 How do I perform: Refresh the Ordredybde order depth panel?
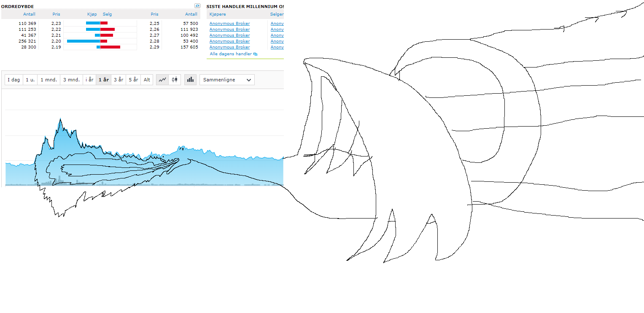pos(197,6)
